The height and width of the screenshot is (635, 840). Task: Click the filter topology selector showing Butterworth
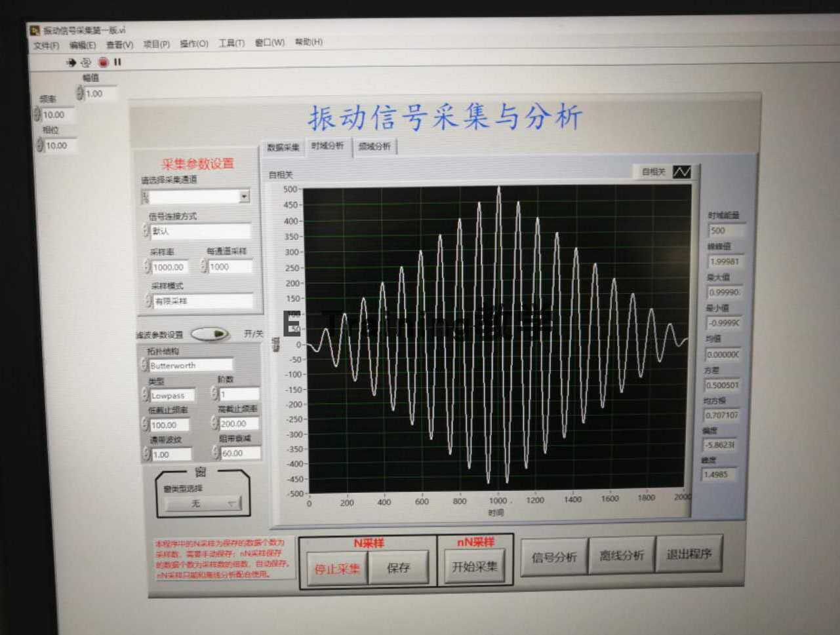[x=191, y=366]
